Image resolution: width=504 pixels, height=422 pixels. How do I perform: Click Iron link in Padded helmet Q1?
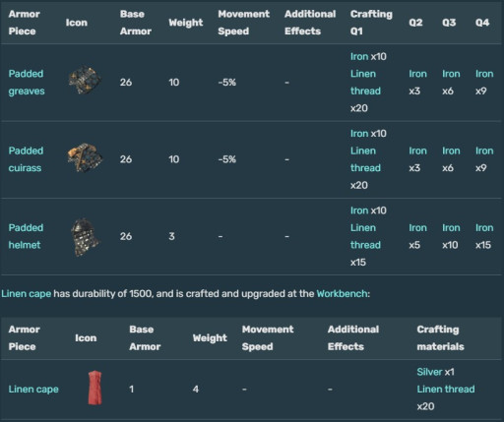359,211
